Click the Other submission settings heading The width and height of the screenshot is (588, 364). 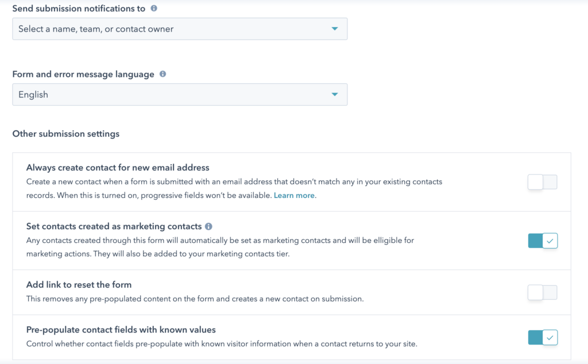[66, 134]
